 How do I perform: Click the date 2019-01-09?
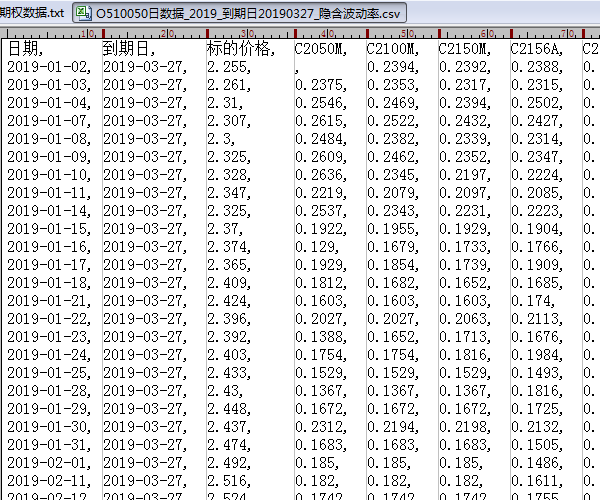tap(49, 157)
